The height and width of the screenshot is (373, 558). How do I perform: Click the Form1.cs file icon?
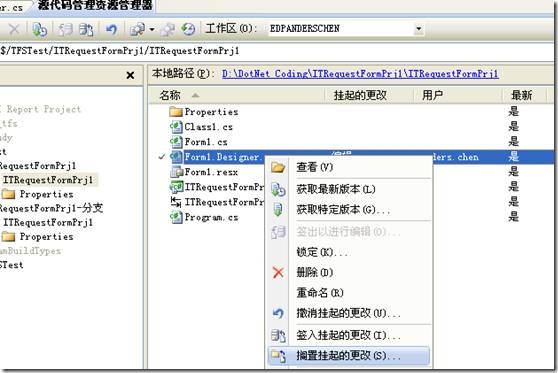[176, 142]
